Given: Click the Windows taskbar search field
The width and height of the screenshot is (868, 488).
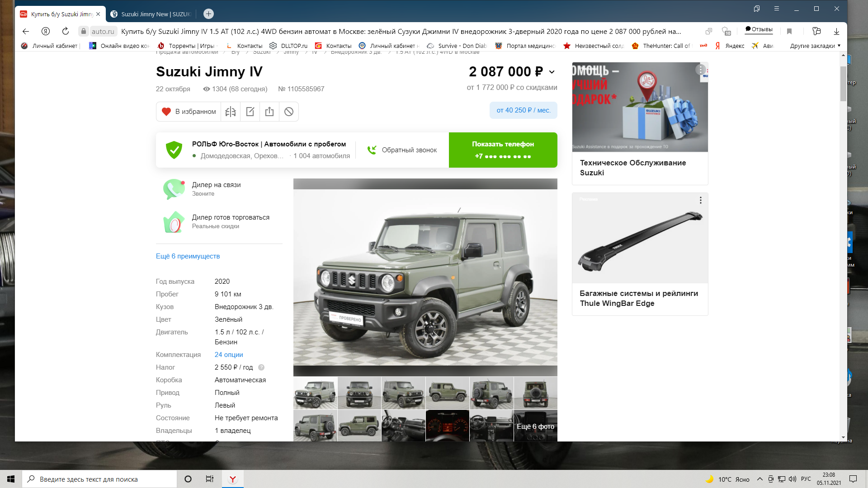Looking at the screenshot, I should coord(99,479).
